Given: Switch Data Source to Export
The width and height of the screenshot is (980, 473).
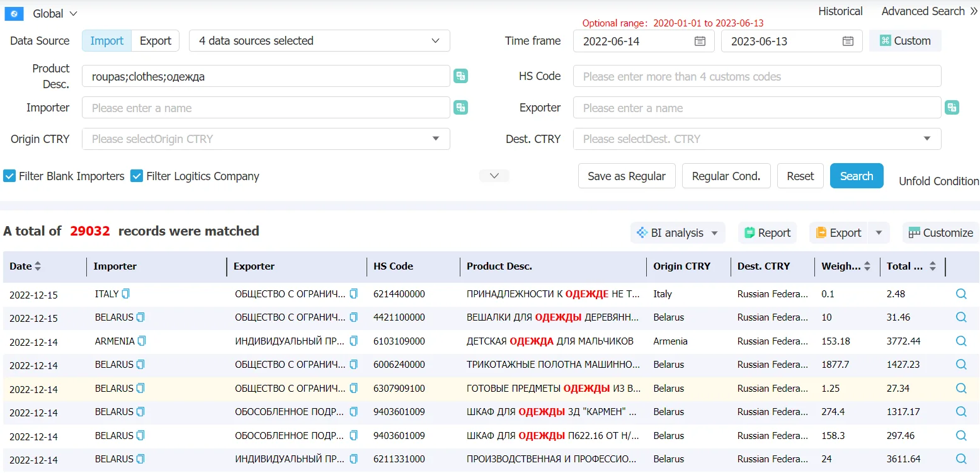Looking at the screenshot, I should pyautogui.click(x=156, y=41).
